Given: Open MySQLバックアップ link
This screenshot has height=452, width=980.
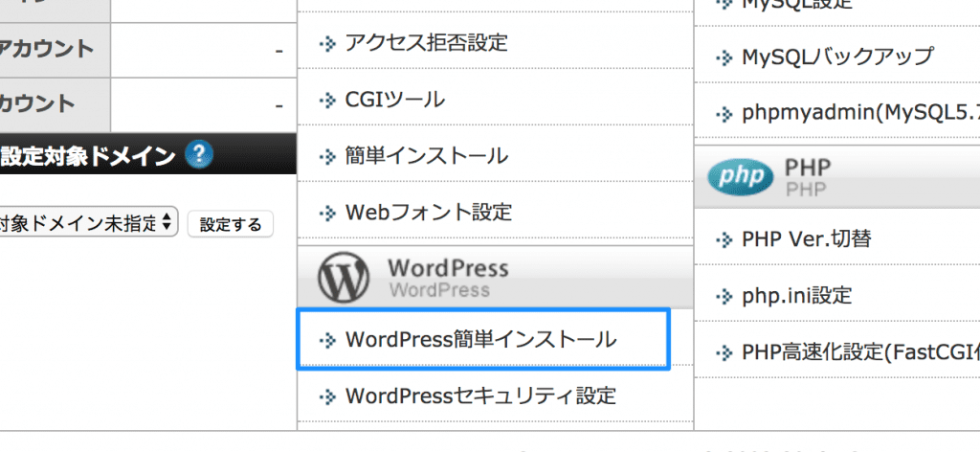Looking at the screenshot, I should [836, 56].
